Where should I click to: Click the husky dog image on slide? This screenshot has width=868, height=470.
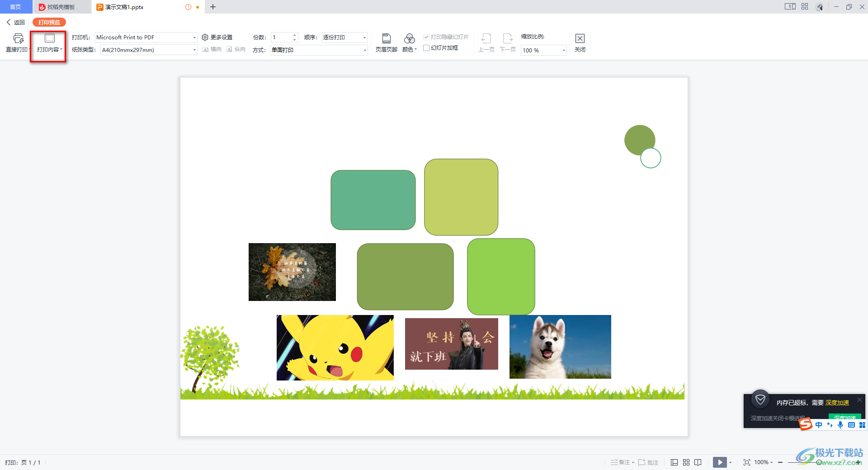coord(560,347)
